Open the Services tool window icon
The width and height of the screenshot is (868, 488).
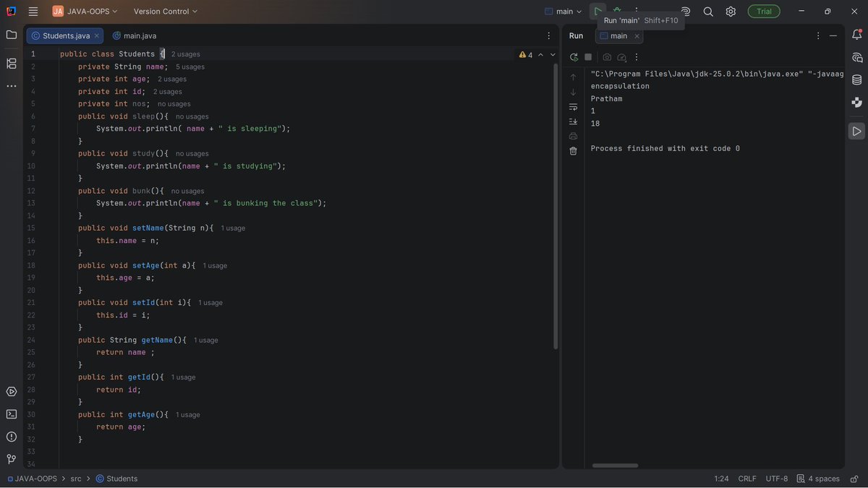coord(12,391)
